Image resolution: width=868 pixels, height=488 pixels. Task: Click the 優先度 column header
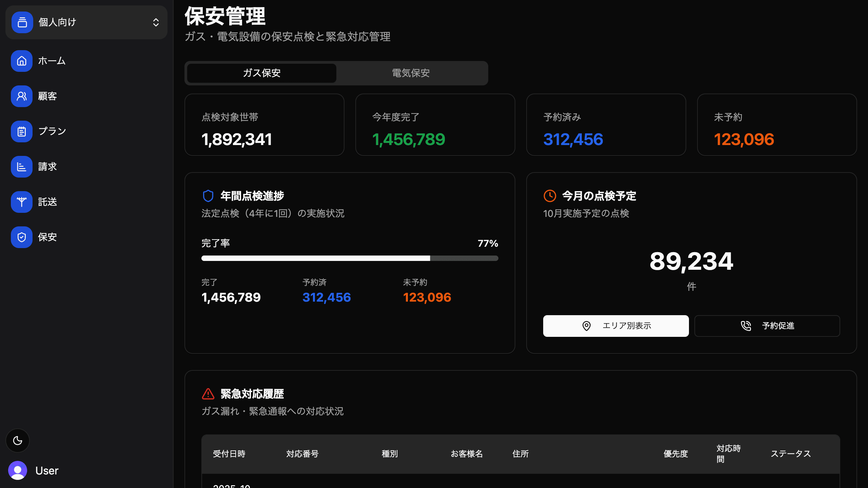point(676,454)
